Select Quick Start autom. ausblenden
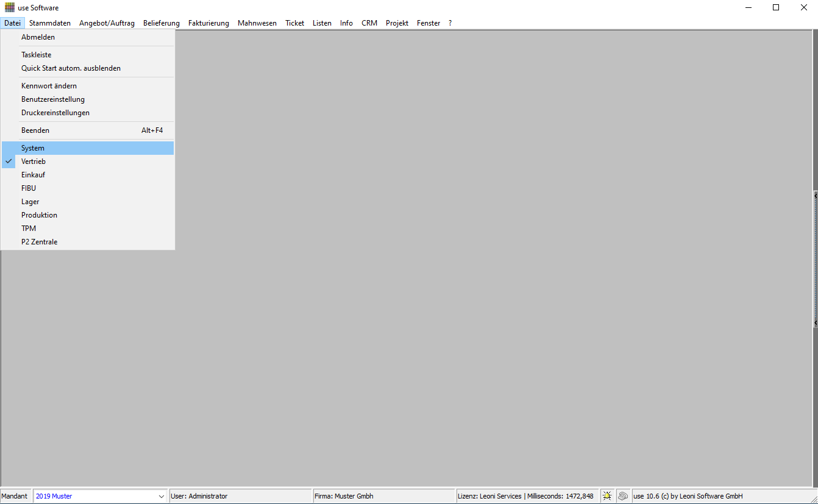 (88, 68)
